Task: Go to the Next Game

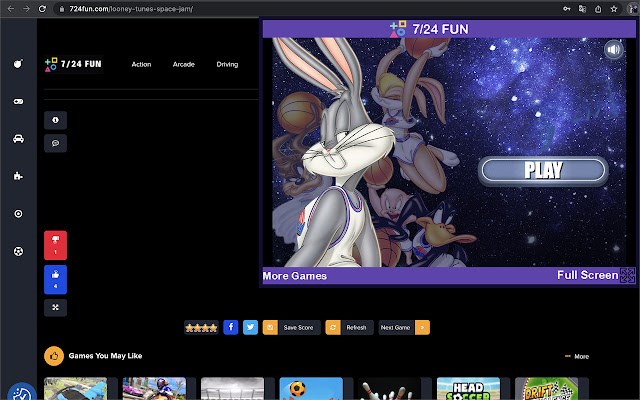Action: pos(396,327)
